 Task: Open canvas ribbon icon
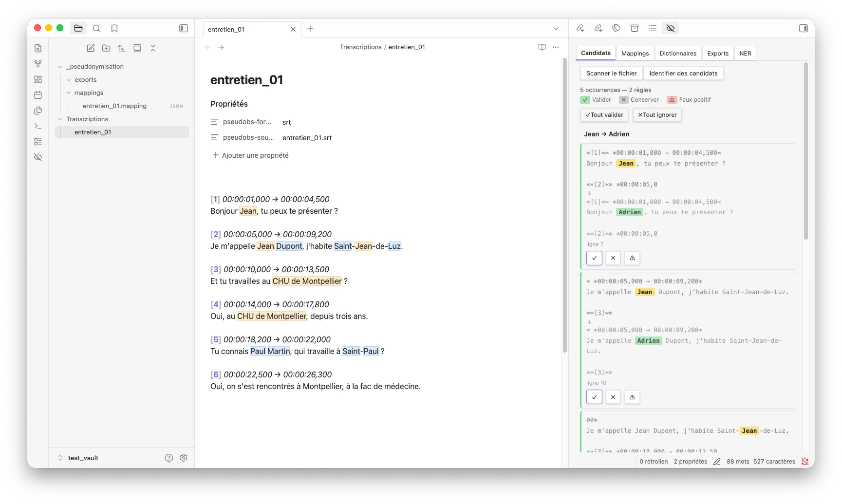click(x=38, y=79)
